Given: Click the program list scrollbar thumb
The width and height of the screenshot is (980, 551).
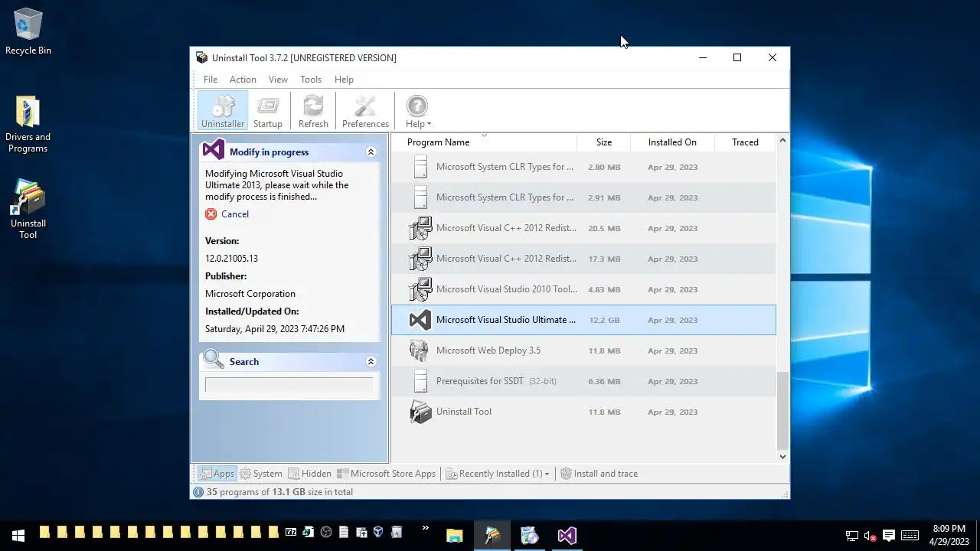Looking at the screenshot, I should [782, 410].
